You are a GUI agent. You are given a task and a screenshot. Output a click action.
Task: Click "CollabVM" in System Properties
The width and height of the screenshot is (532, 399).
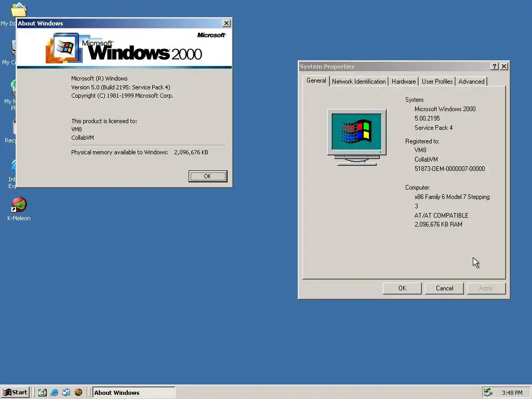point(426,159)
